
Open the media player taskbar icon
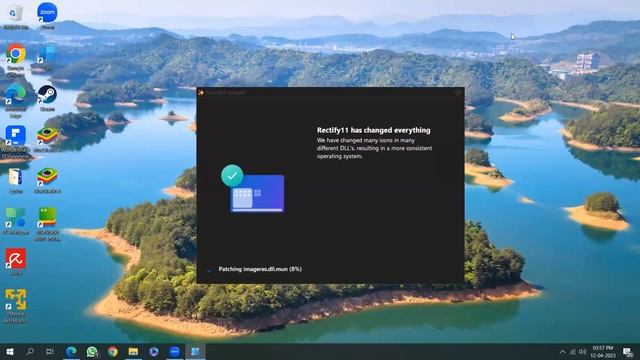pos(154,351)
